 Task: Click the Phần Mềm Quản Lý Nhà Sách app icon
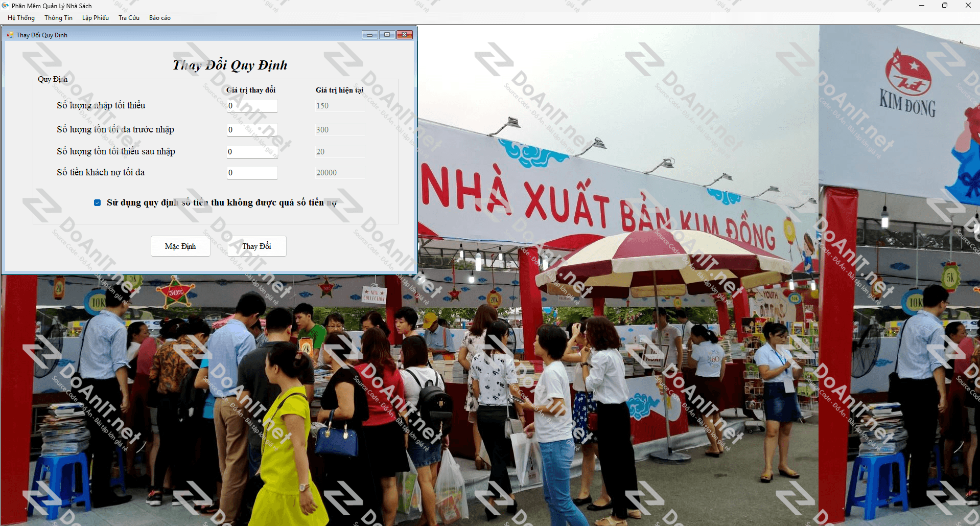[5, 6]
